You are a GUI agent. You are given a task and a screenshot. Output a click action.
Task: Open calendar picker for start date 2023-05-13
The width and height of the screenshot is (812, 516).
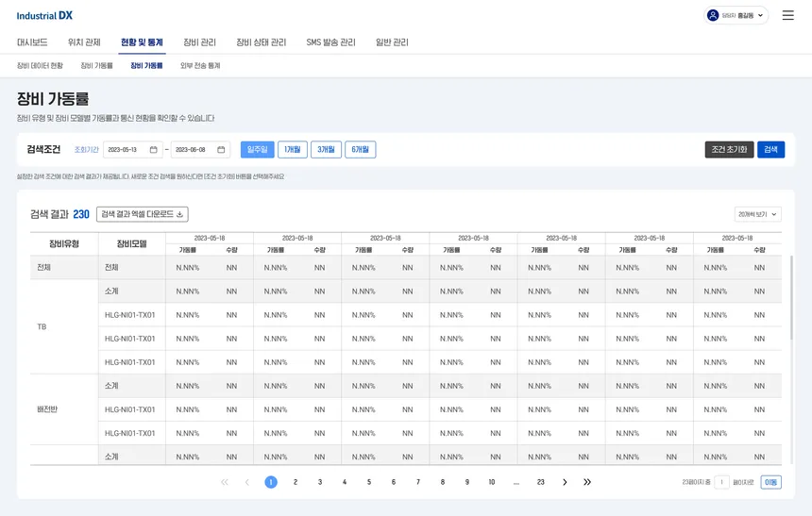point(153,150)
